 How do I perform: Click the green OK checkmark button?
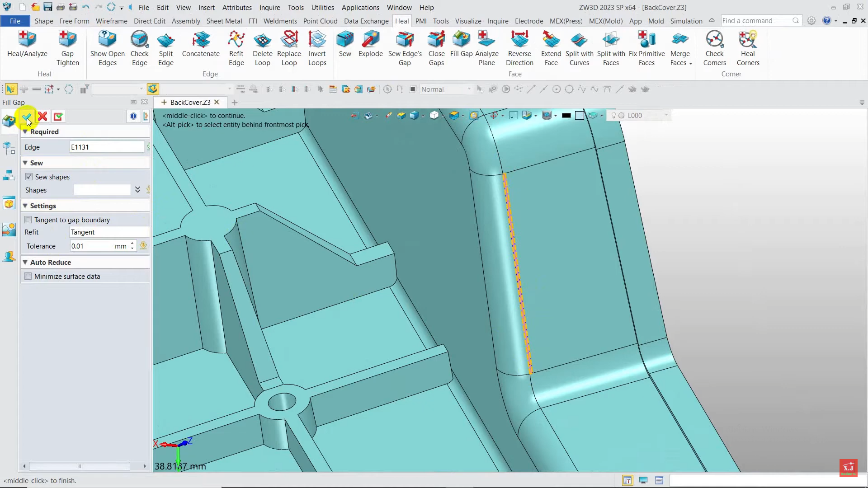click(26, 117)
